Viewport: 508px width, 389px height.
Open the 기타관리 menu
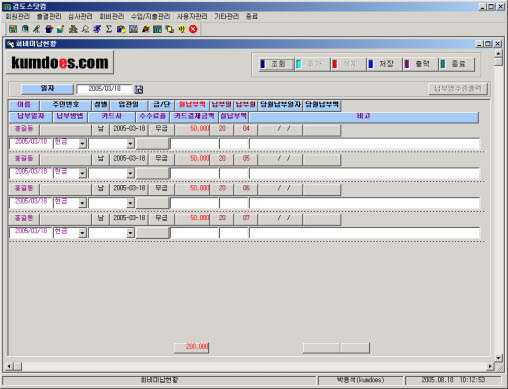click(227, 16)
